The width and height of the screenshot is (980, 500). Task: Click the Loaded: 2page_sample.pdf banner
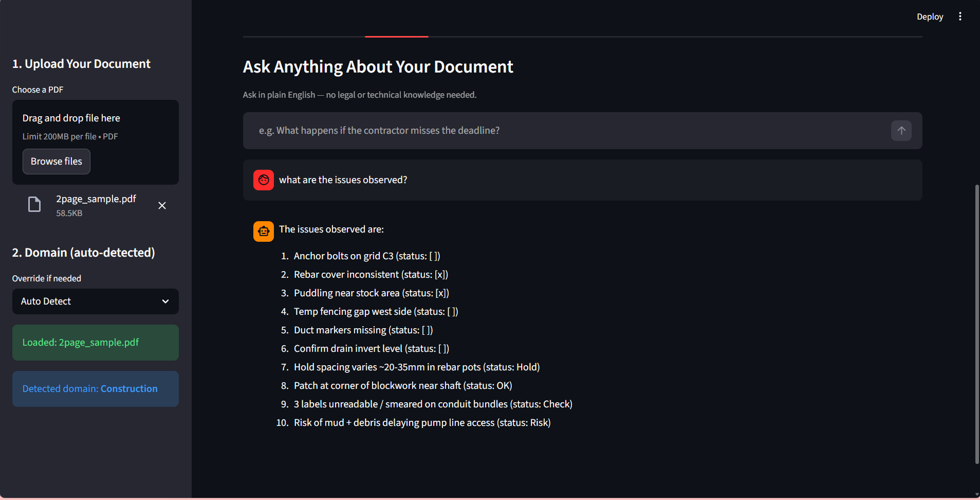(95, 342)
